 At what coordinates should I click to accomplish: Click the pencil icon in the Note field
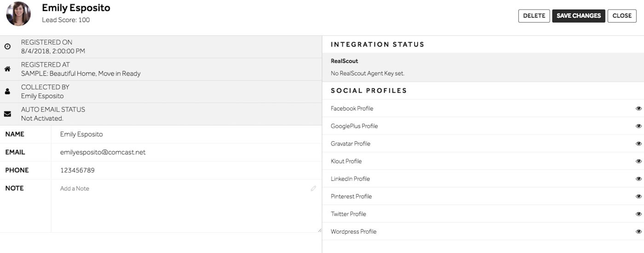313,188
